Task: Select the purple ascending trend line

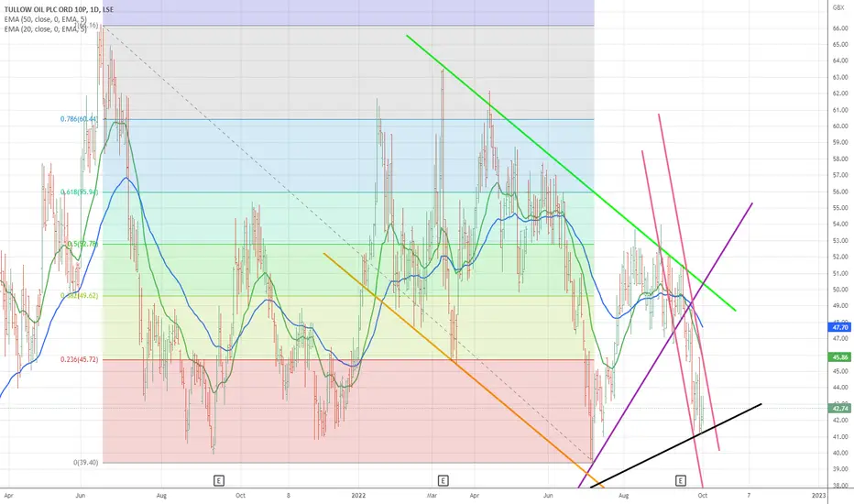Action: coord(664,345)
